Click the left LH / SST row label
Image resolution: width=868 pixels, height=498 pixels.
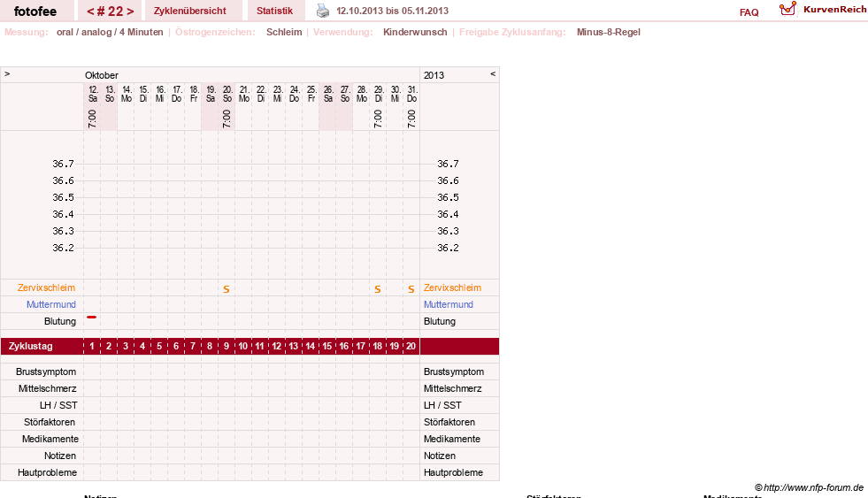tap(58, 405)
